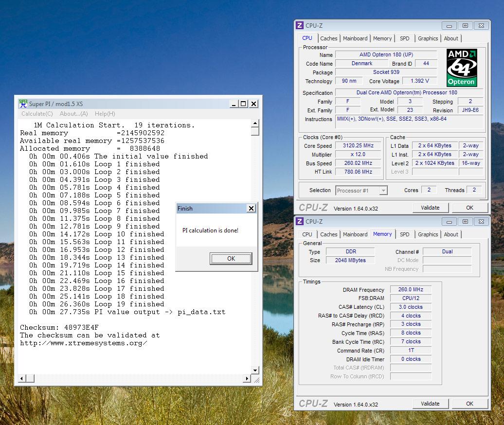Minimize the bottom CPU-Z Memory window
This screenshot has height=425, width=504.
click(x=449, y=221)
